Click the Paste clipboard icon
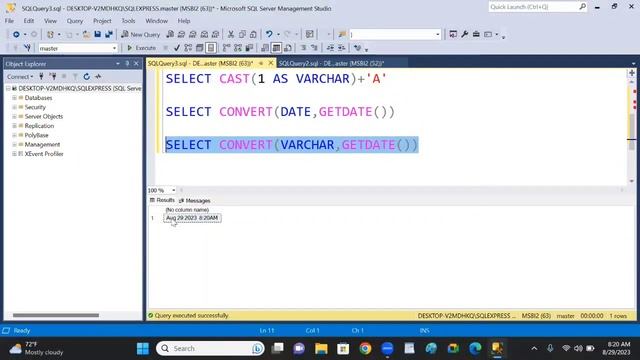 253,35
